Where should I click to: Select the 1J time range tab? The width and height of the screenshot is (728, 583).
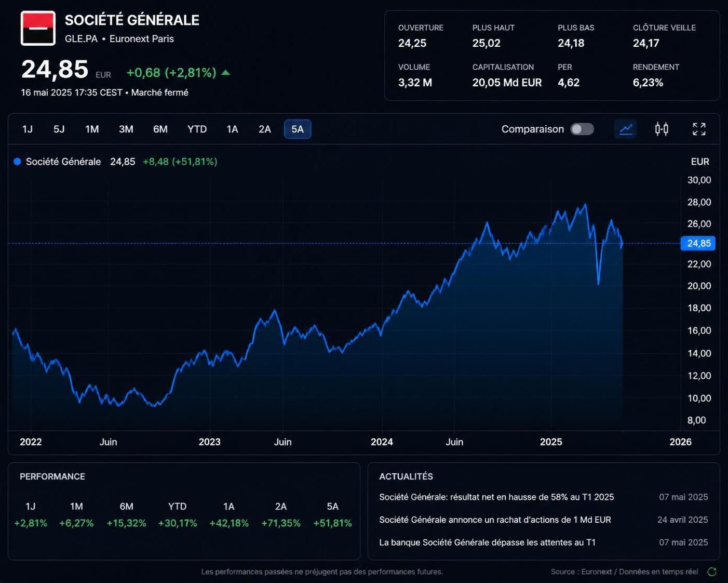(28, 129)
